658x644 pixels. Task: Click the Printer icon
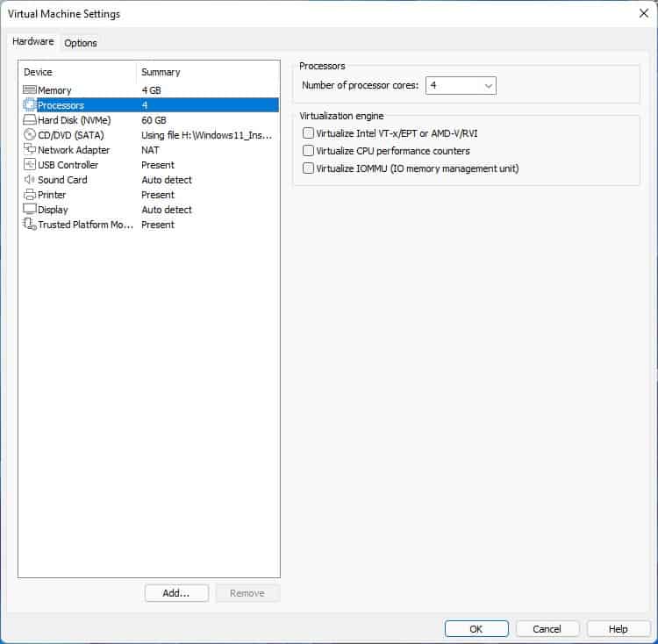(29, 194)
